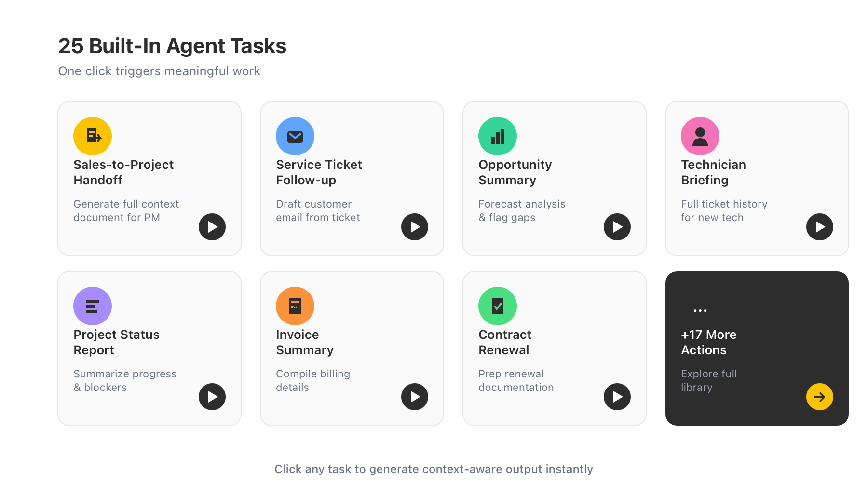Screen dimensions: 868x502
Task: Click the Technician Briefing person icon
Action: (700, 136)
